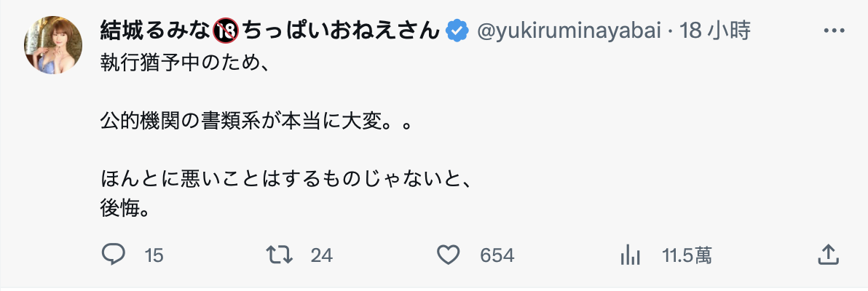Open the profile avatar thumbnail

55,45
